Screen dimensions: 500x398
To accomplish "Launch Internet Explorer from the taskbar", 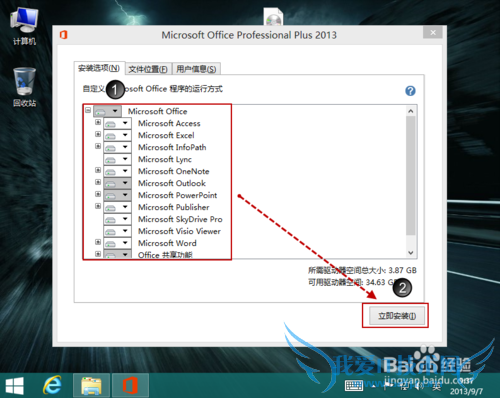I will 52,386.
